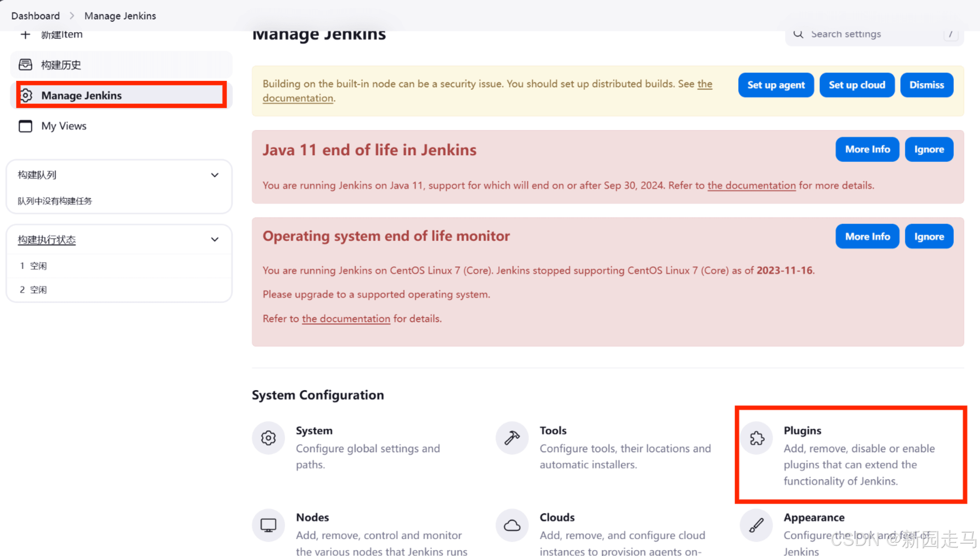Click the System gear icon

(268, 438)
